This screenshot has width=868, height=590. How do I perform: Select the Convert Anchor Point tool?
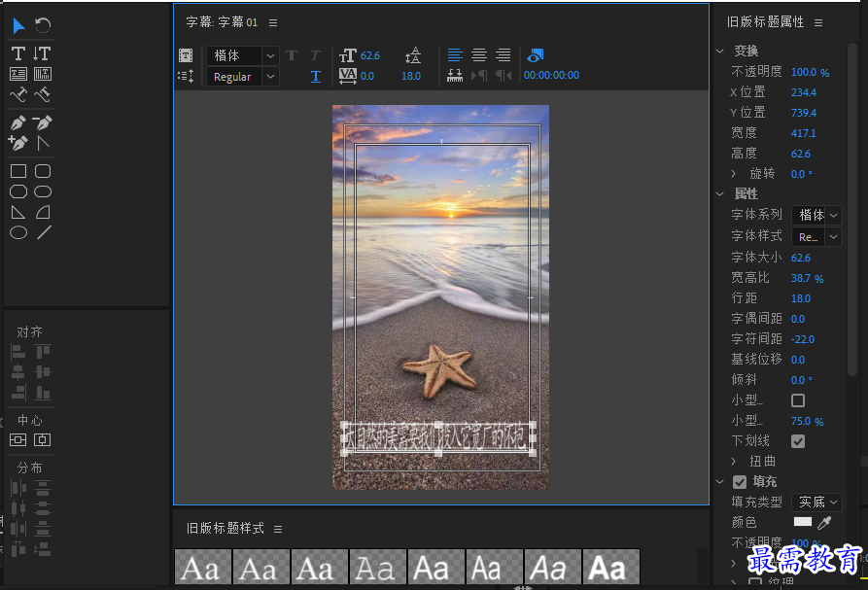pos(43,143)
